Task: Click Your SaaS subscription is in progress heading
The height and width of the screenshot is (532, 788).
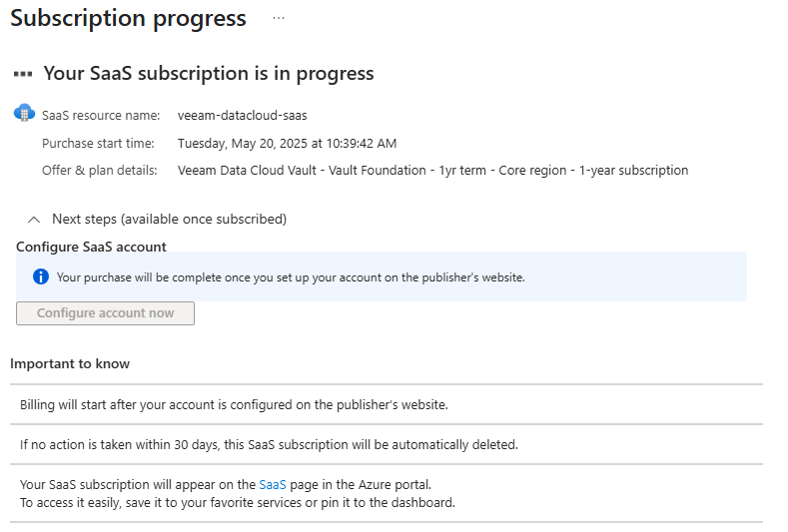Action: pyautogui.click(x=209, y=73)
